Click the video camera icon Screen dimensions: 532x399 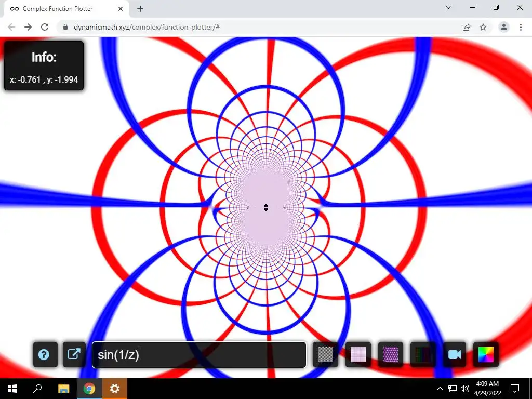(455, 354)
